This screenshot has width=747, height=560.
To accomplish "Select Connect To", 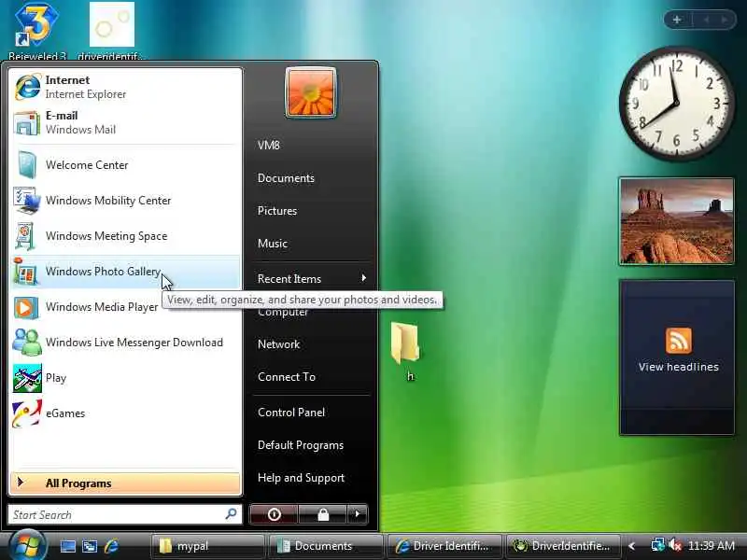I will 311,377.
